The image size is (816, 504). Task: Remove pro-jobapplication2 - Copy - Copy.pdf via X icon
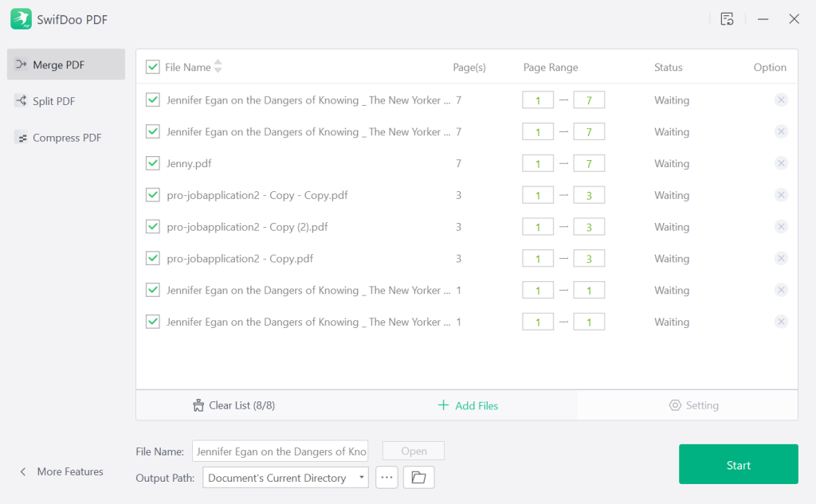(x=781, y=195)
